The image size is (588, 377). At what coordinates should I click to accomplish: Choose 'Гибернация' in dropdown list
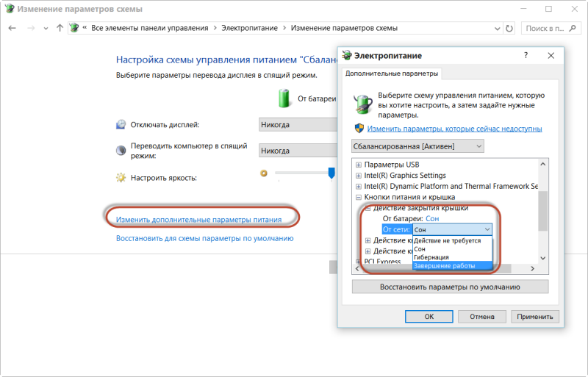(x=452, y=257)
